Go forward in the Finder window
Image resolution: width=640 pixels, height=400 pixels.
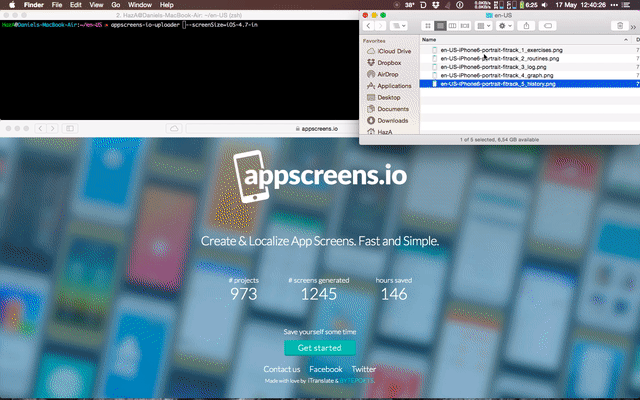pos(380,26)
